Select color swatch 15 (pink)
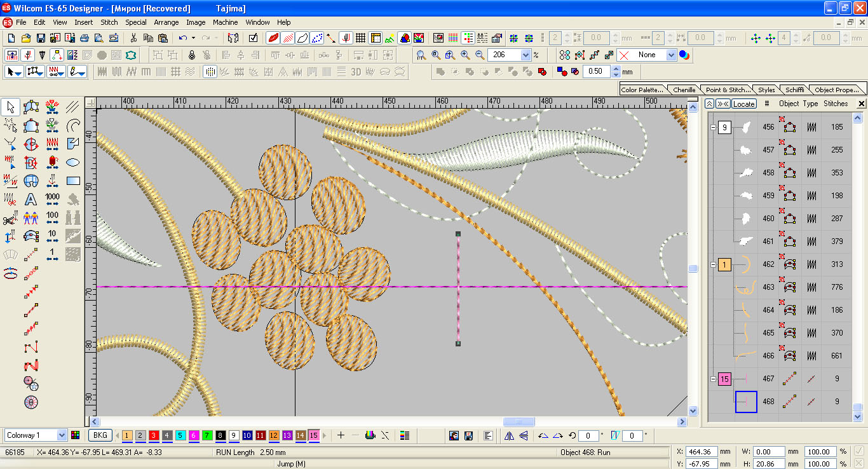Viewport: 868px width, 469px height. 314,435
